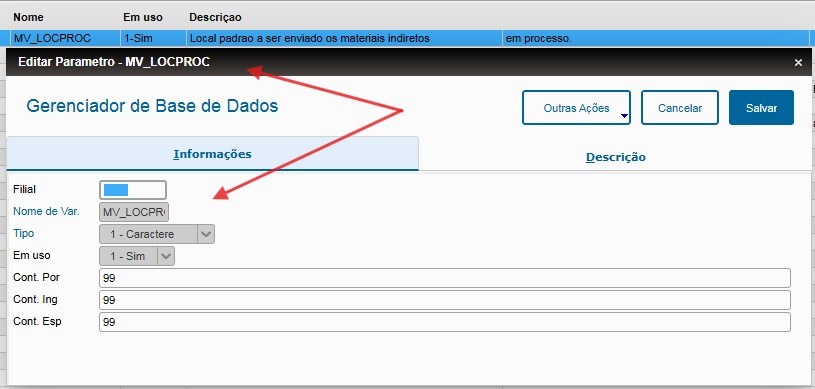Click the Editar Parametro - MV_LOCPROC title bar
The height and width of the screenshot is (389, 815).
pyautogui.click(x=409, y=62)
